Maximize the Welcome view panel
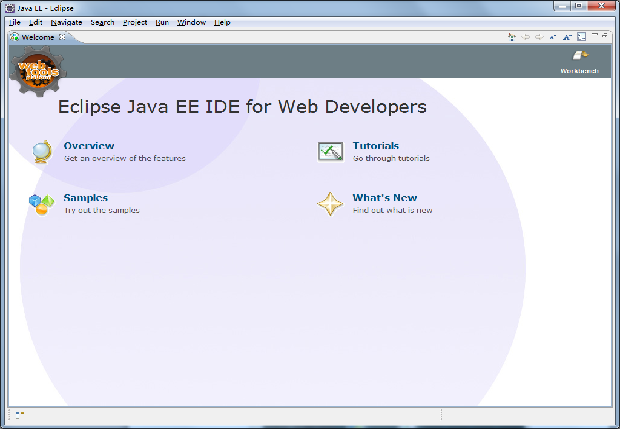Screen dimensions: 621x429 pos(605,36)
